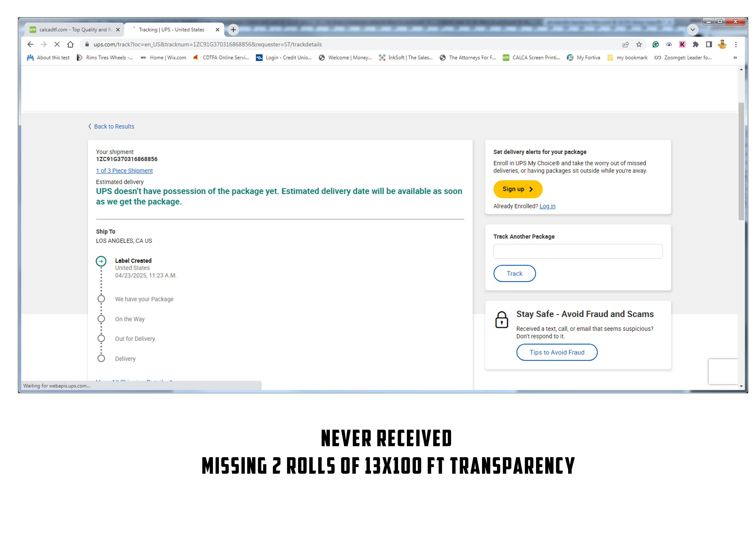756x550 pixels.
Task: Select tracking number 1ZC91G370316868856 text
Action: [x=127, y=159]
